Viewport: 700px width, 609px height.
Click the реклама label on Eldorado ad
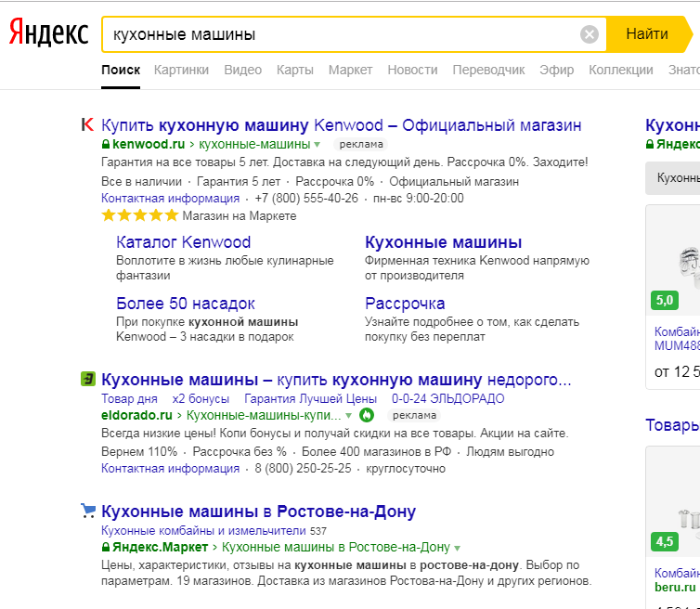click(414, 415)
